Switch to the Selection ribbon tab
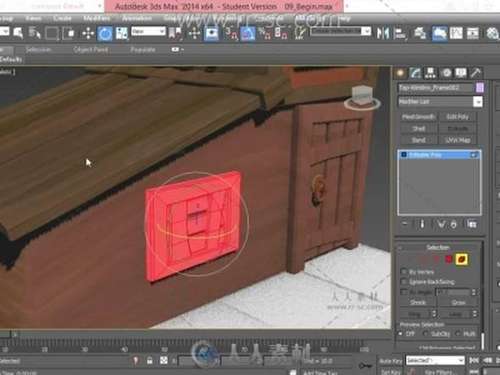The width and height of the screenshot is (500, 375). (38, 50)
